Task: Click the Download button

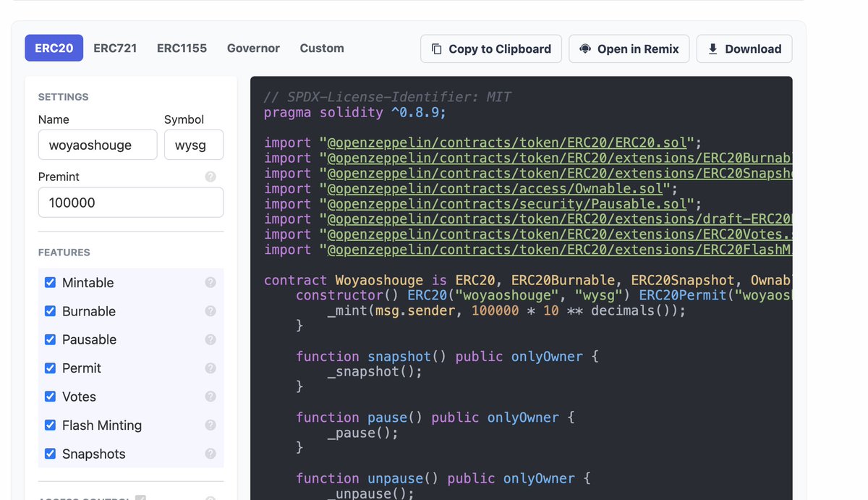Action: 744,48
